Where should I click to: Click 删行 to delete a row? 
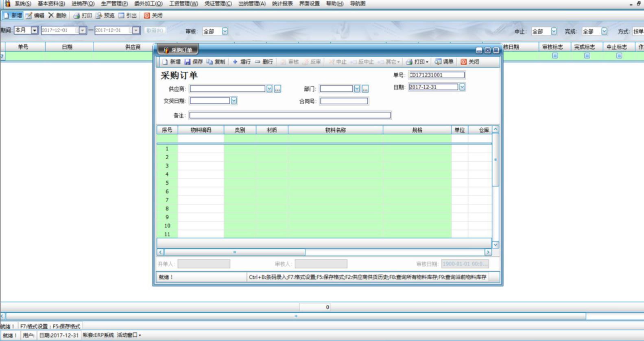click(x=264, y=62)
